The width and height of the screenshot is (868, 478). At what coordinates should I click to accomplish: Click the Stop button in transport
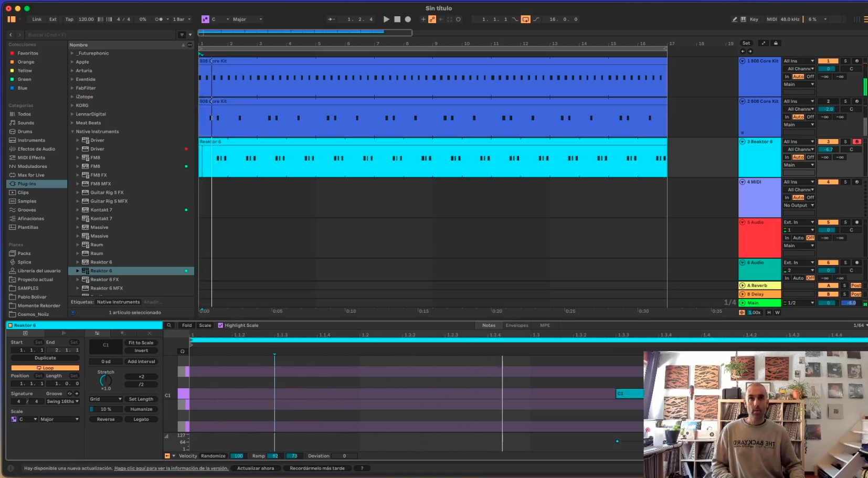point(397,19)
